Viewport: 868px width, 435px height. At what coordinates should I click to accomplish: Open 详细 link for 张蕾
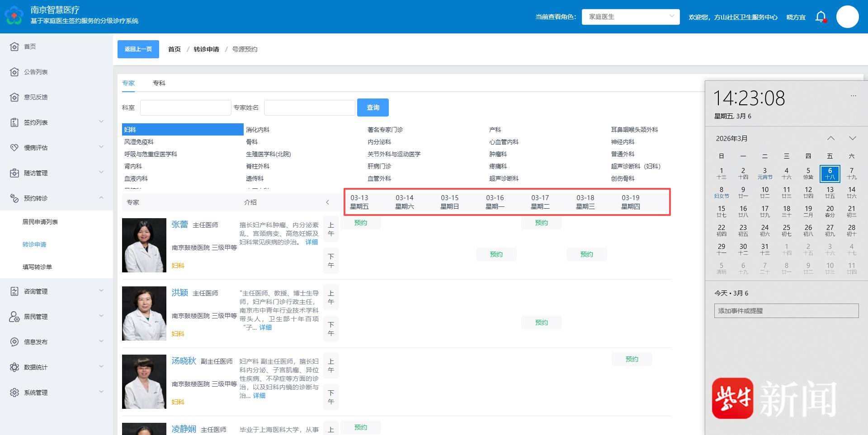[311, 242]
